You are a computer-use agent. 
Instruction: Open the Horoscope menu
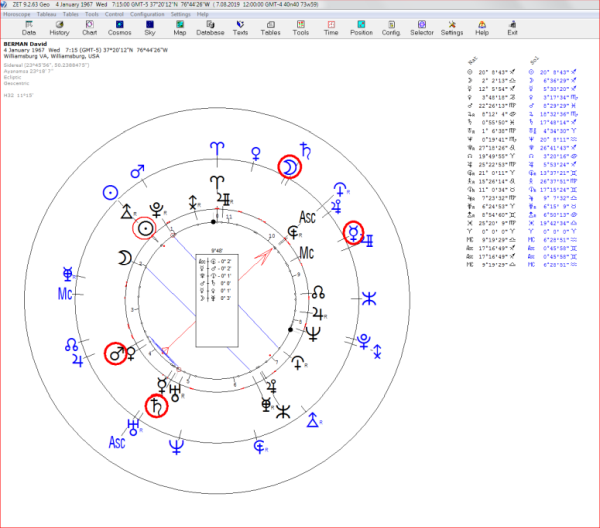[x=17, y=14]
